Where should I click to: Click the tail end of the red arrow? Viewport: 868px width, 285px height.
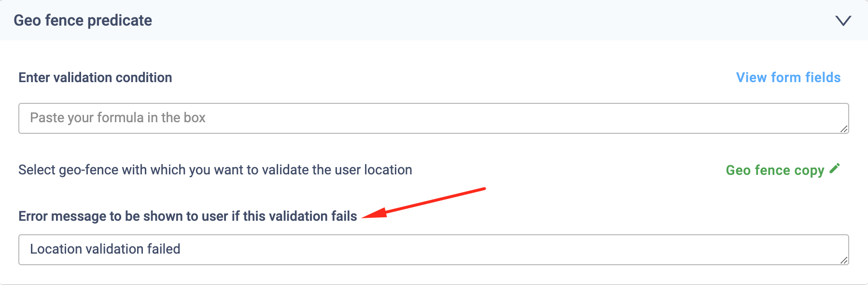483,189
